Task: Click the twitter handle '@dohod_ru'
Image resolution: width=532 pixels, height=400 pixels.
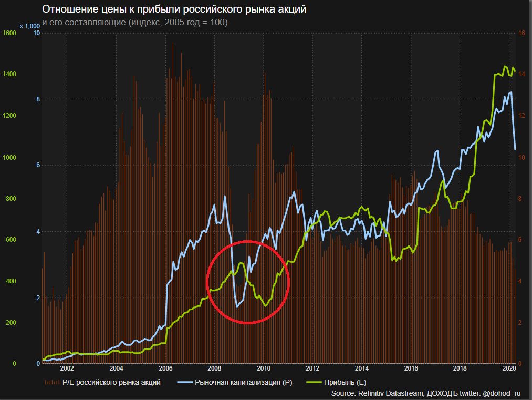Action: 502,393
